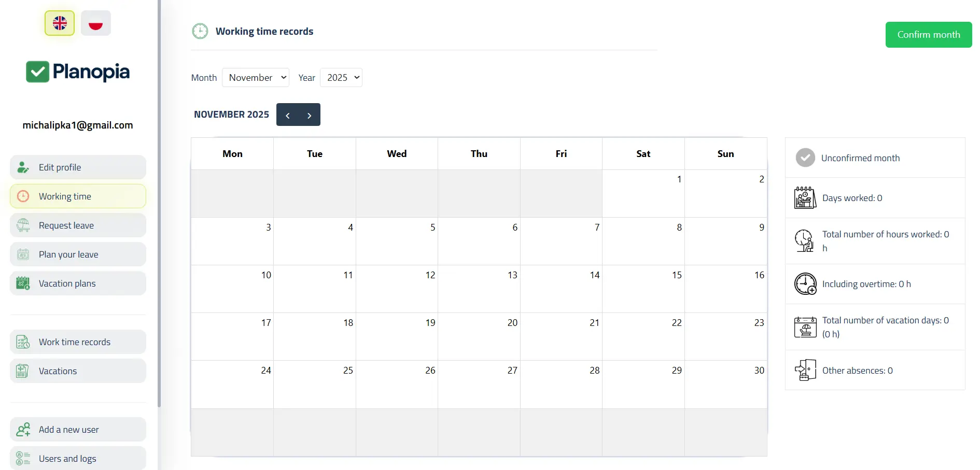Image resolution: width=980 pixels, height=470 pixels.
Task: Switch language to English flag
Action: click(x=60, y=23)
